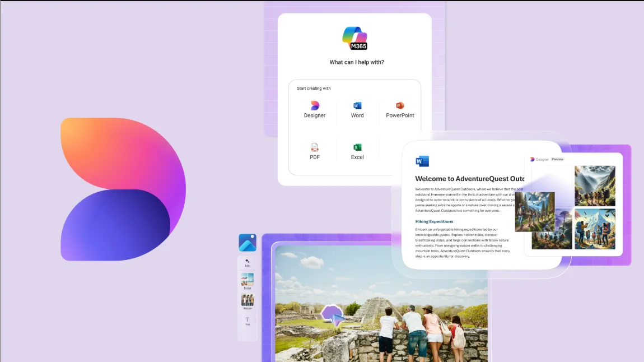
Task: Click the Designer label in the preview panel
Action: [x=542, y=160]
